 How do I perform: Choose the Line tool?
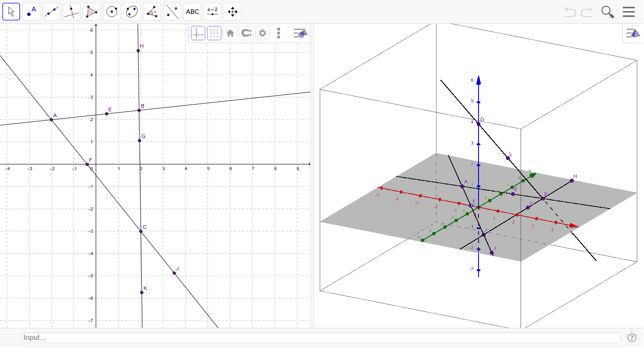click(x=51, y=11)
